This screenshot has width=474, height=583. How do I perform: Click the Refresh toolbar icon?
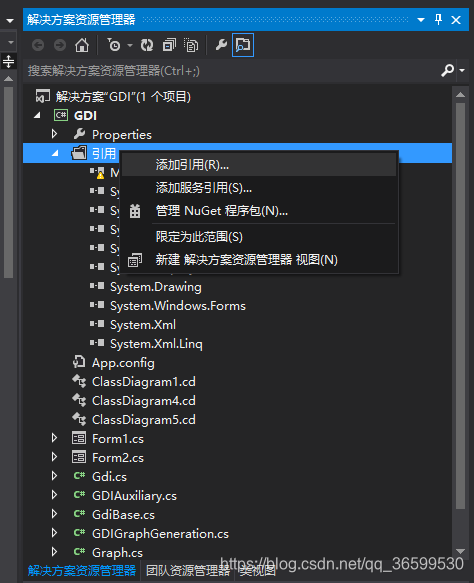(x=147, y=45)
